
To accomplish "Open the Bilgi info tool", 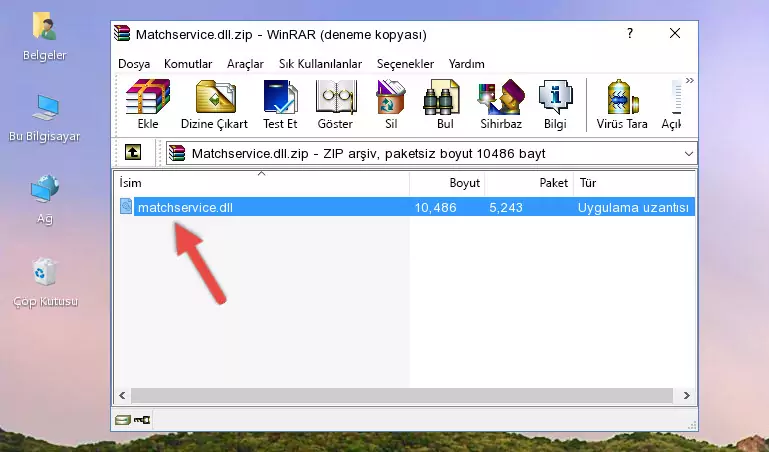I will click(555, 97).
